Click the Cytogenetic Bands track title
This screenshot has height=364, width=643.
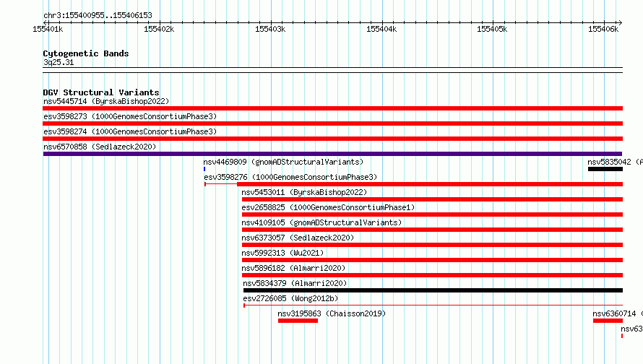click(86, 53)
